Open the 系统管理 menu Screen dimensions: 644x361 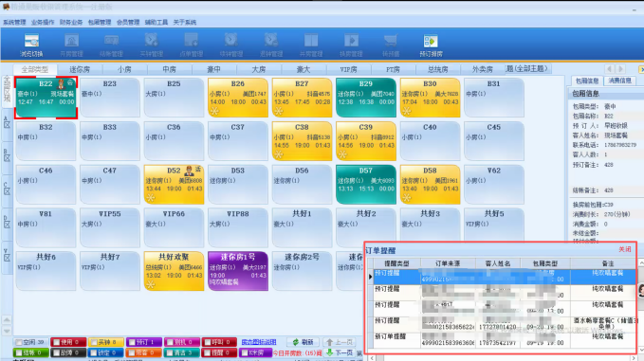(x=14, y=22)
